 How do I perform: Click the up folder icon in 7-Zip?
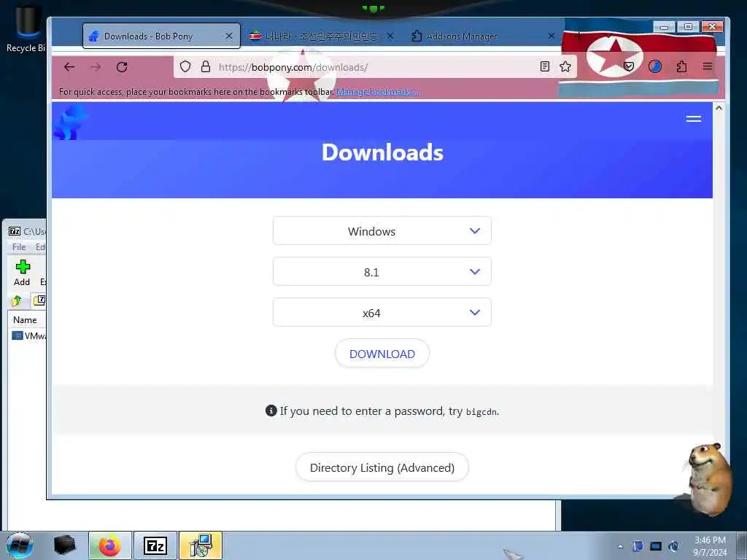pos(18,300)
